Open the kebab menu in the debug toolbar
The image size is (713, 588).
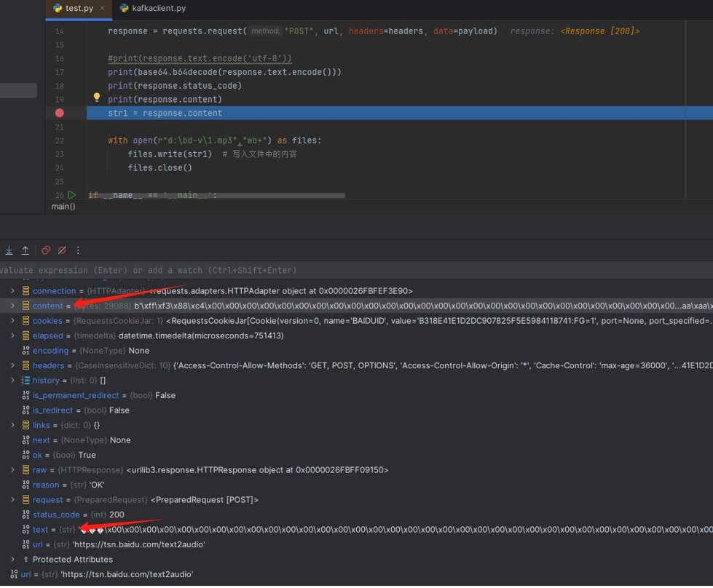tap(78, 250)
